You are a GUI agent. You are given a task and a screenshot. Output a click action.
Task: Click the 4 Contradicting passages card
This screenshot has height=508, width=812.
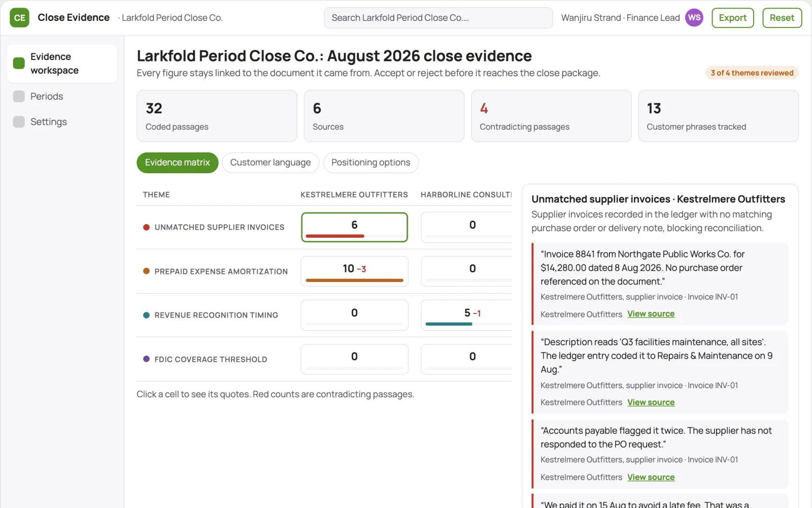point(551,116)
